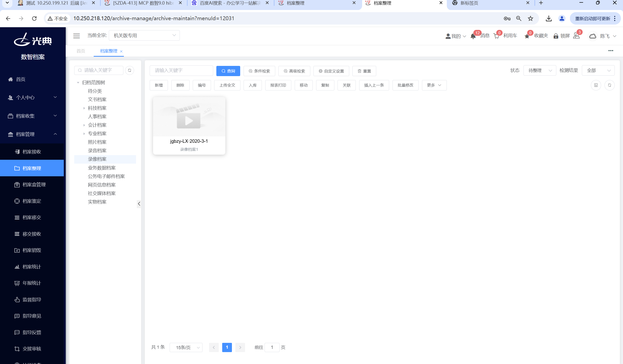
Task: Open 档案销毁 in the sidebar
Action: (x=32, y=250)
